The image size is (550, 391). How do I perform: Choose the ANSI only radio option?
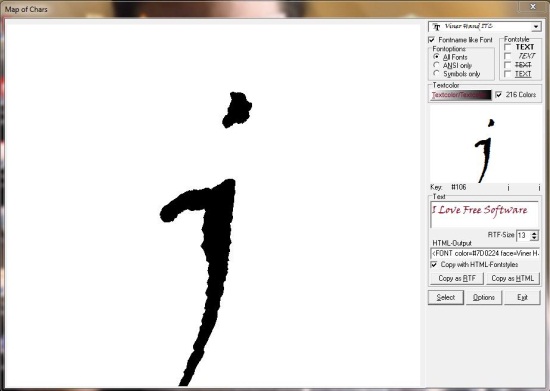coord(436,65)
